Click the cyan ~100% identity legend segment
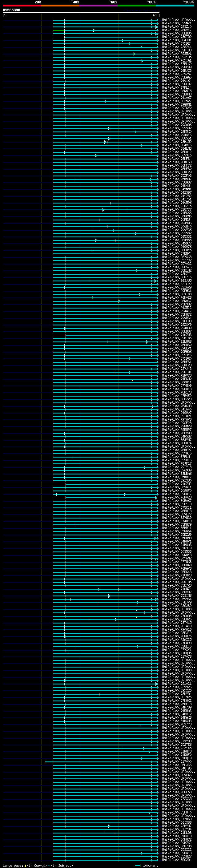The width and height of the screenshot is (197, 868). point(175,6)
